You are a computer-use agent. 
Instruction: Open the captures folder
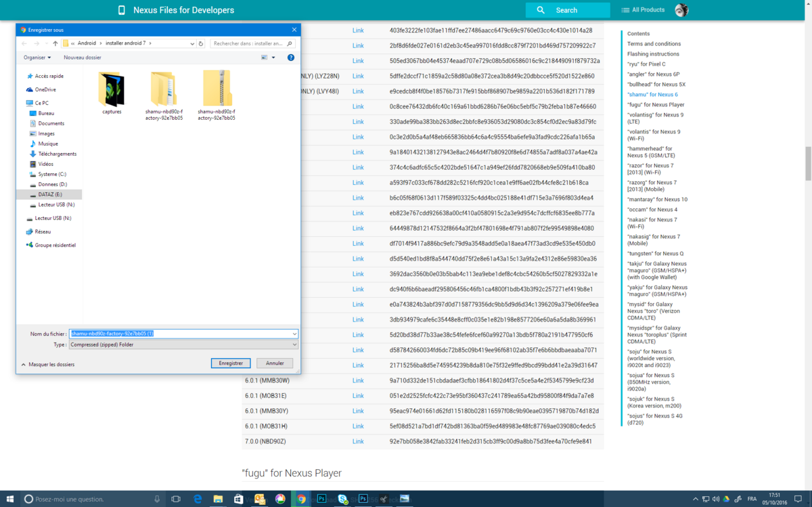112,93
